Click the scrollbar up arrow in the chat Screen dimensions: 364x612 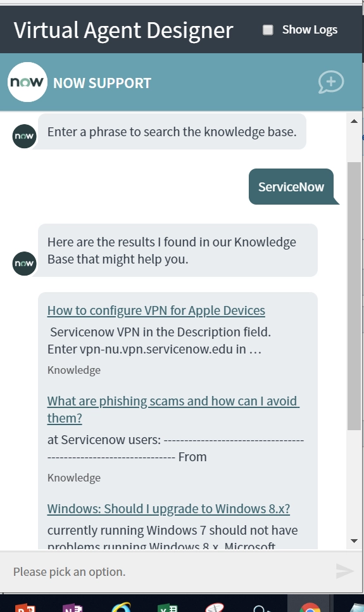point(355,121)
